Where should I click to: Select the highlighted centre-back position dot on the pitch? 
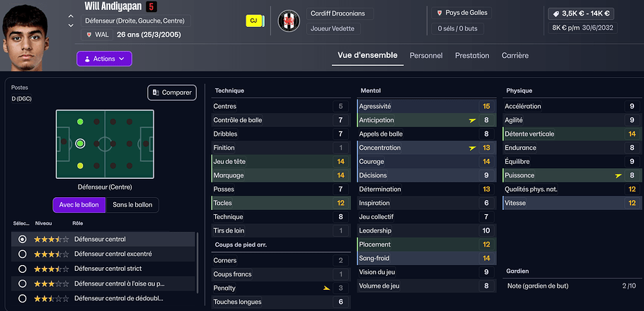coord(80,143)
